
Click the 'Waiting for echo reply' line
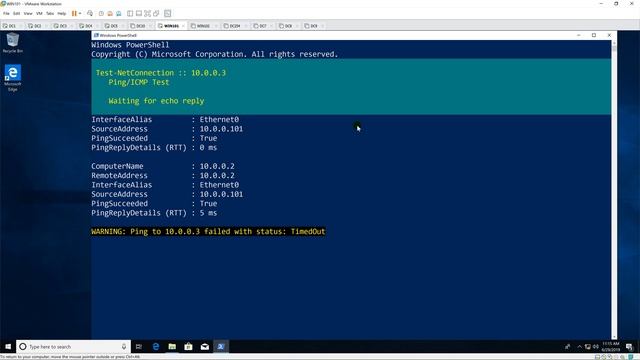click(156, 101)
